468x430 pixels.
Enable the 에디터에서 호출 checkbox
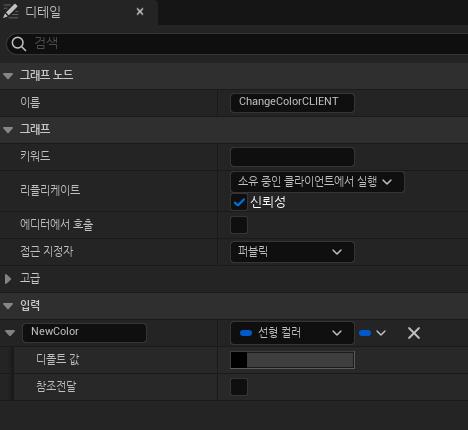239,225
